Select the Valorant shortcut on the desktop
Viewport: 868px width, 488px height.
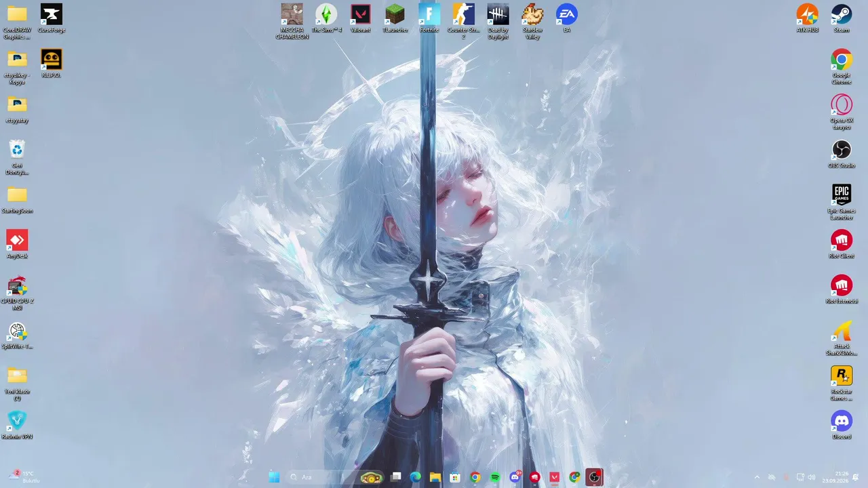click(361, 18)
